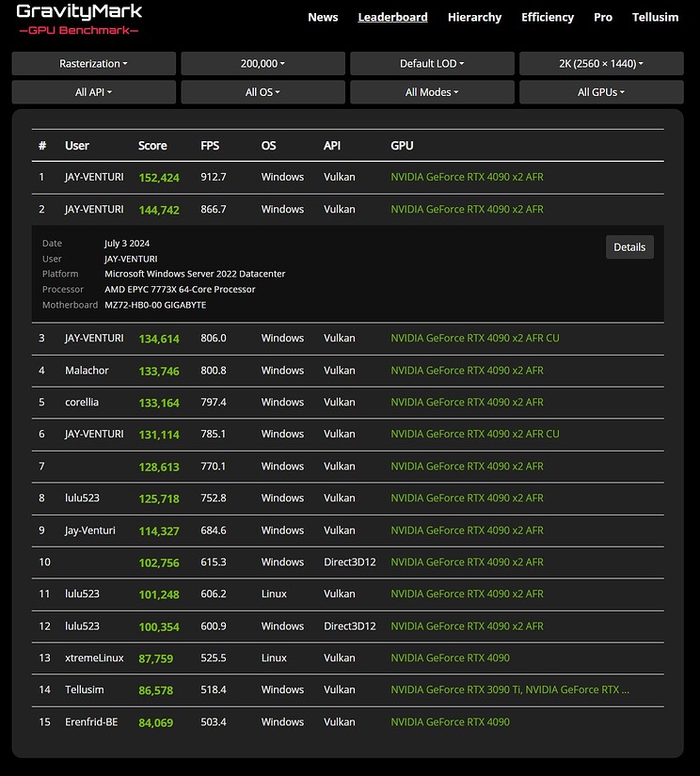
Task: Switch to the News page
Action: point(323,17)
